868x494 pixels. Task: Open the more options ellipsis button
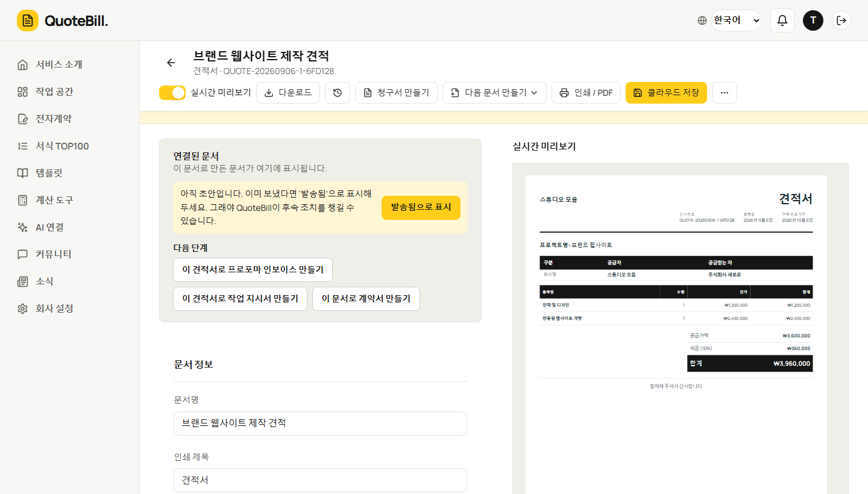coord(725,93)
